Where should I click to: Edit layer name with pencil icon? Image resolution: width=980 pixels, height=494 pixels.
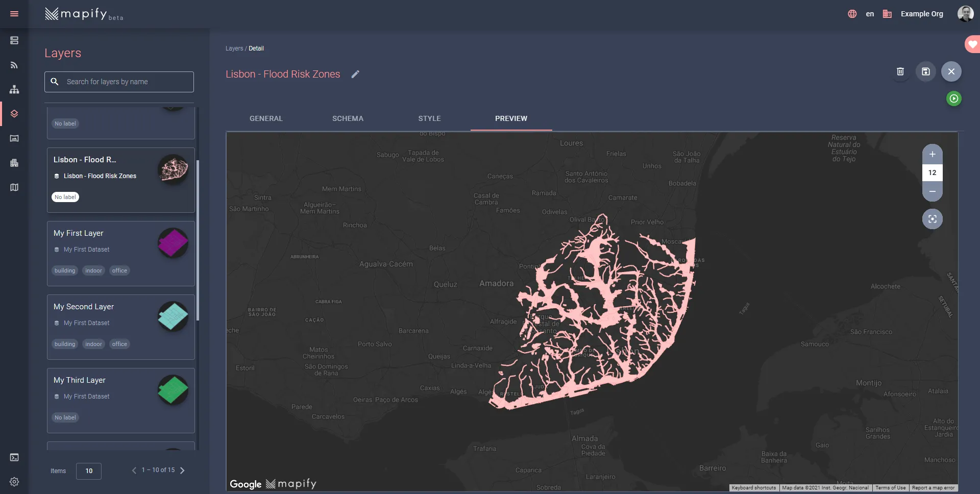tap(355, 75)
